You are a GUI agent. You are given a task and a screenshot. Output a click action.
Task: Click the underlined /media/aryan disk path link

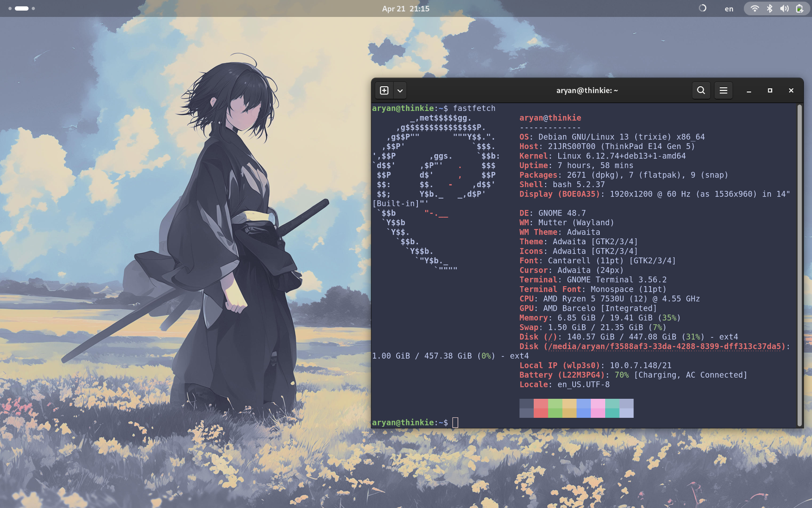point(664,346)
